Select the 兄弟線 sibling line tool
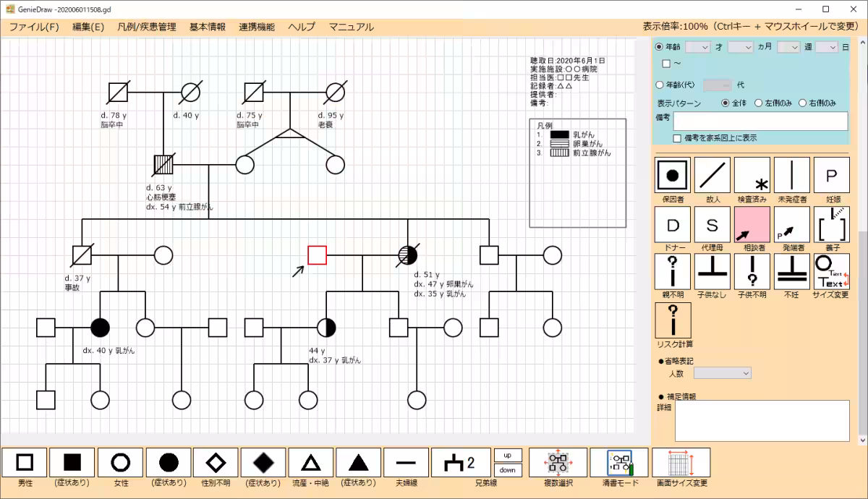This screenshot has height=499, width=868. 461,462
